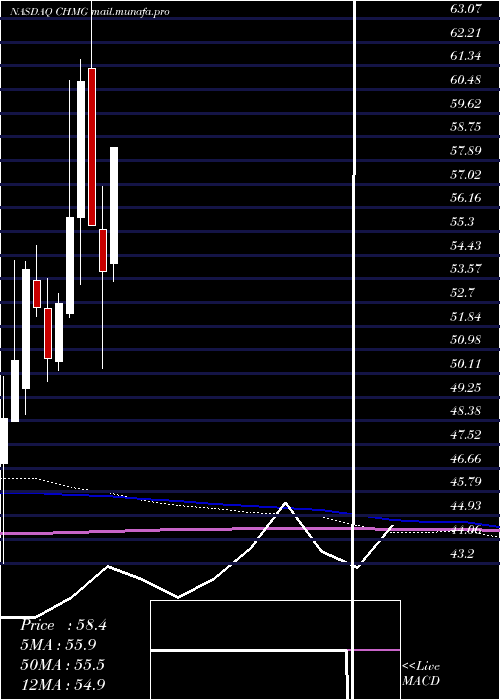Click the 43.2 price axis label

click(x=462, y=554)
